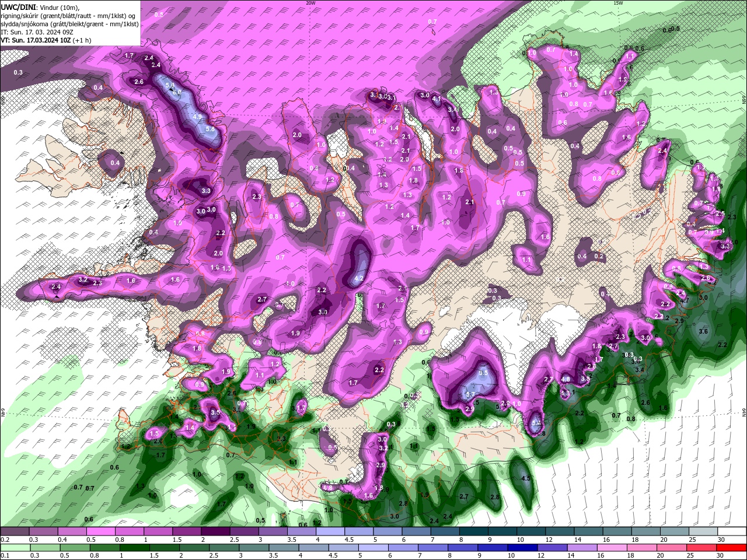Click the 15W longitude label
Viewport: 747px width, 560px height.
pos(618,2)
